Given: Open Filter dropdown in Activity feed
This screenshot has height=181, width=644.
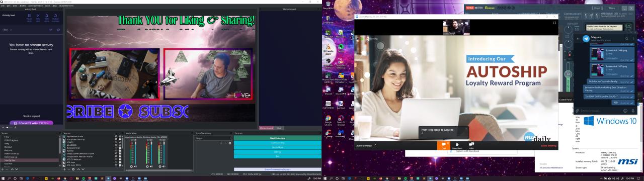Looking at the screenshot, I should (x=7, y=30).
